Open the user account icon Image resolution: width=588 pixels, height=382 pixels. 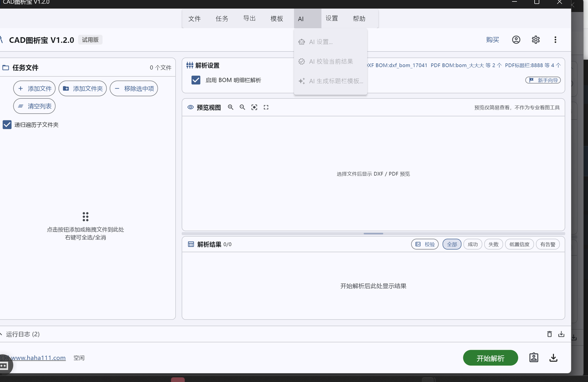(516, 39)
